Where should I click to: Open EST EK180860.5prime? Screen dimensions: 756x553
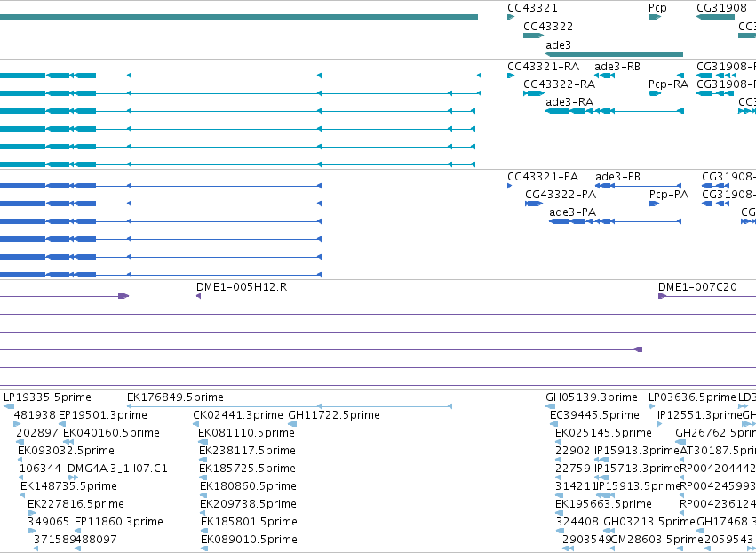[249, 487]
